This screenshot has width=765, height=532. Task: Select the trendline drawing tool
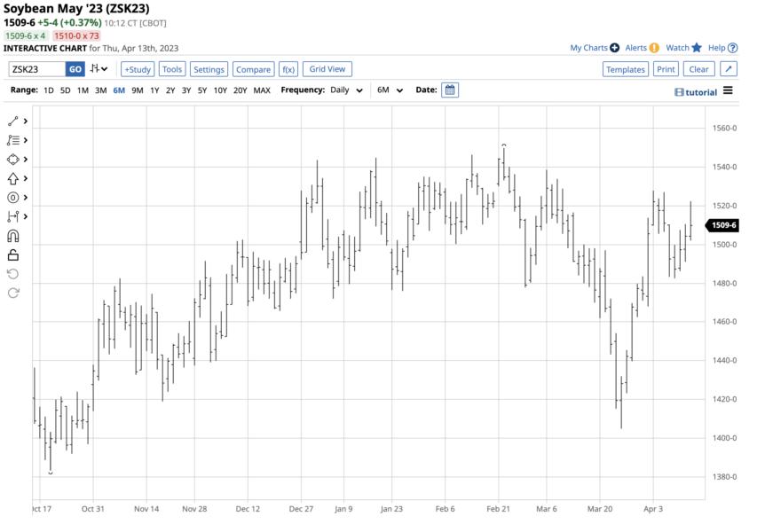[x=12, y=120]
